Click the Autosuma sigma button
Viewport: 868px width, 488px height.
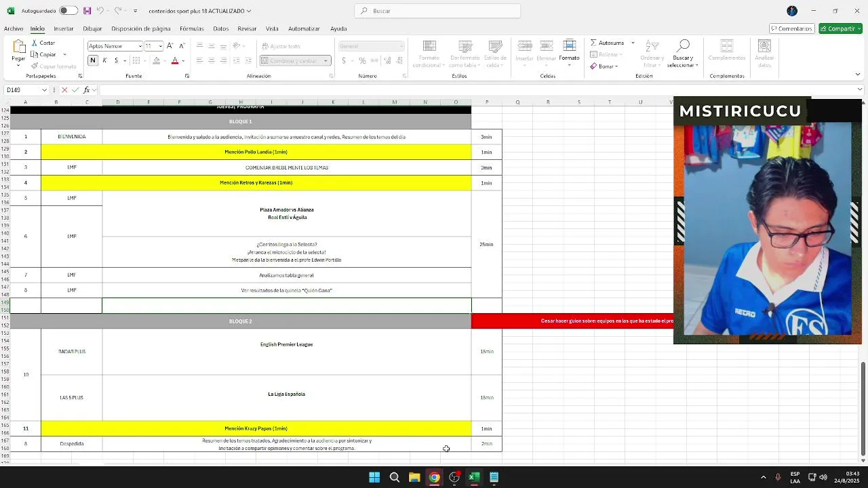pos(607,43)
